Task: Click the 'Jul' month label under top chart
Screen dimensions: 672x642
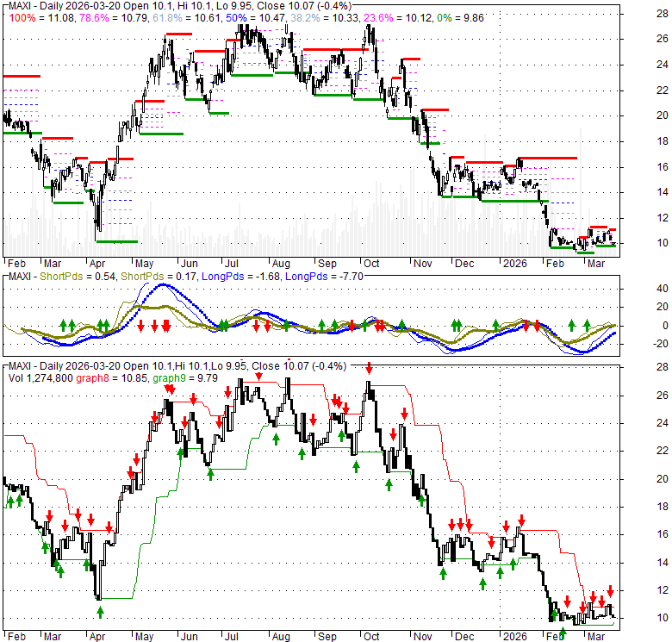Action: pyautogui.click(x=231, y=264)
